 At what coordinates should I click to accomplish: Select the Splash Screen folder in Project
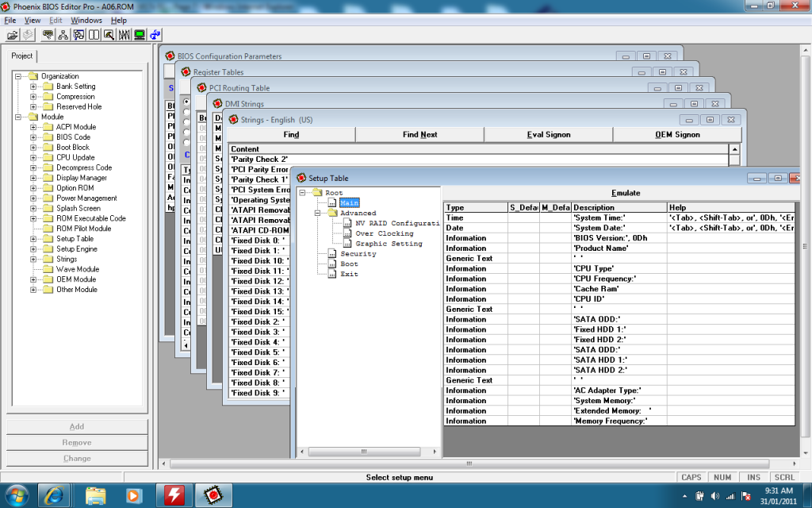tap(79, 209)
